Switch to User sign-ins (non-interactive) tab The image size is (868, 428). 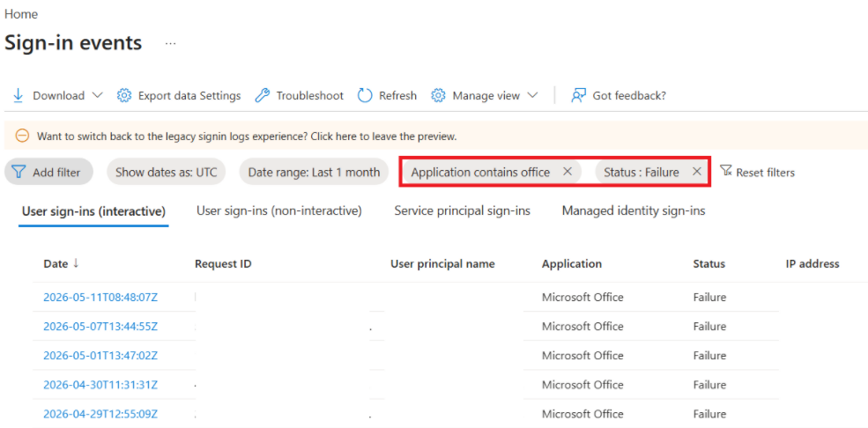[279, 210]
